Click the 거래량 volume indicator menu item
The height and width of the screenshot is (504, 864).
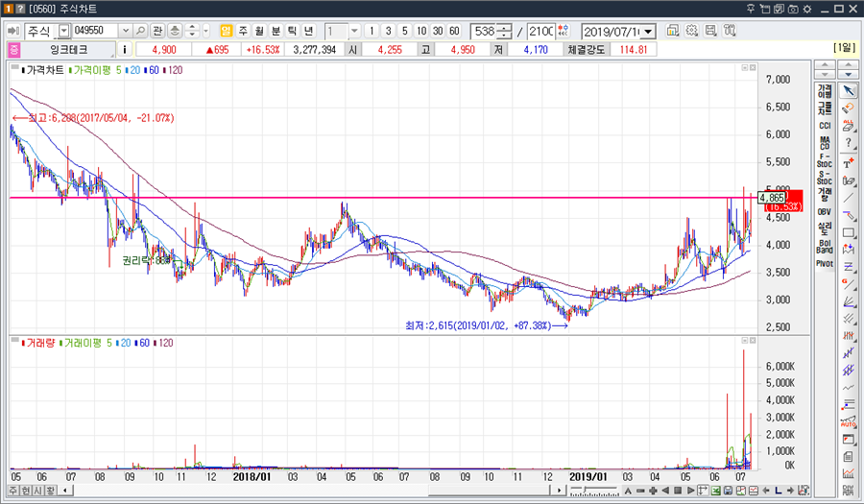(825, 194)
